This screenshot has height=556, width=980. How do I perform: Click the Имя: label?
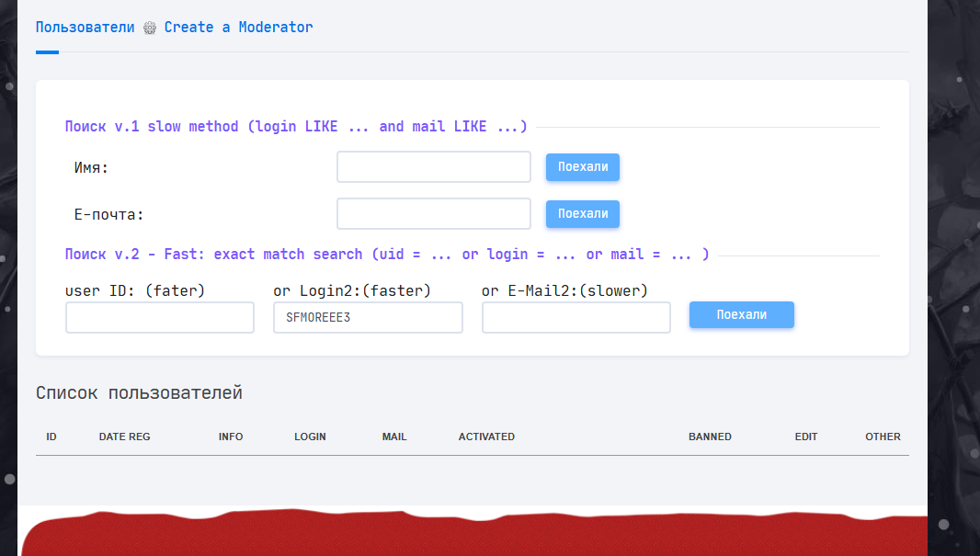[91, 167]
